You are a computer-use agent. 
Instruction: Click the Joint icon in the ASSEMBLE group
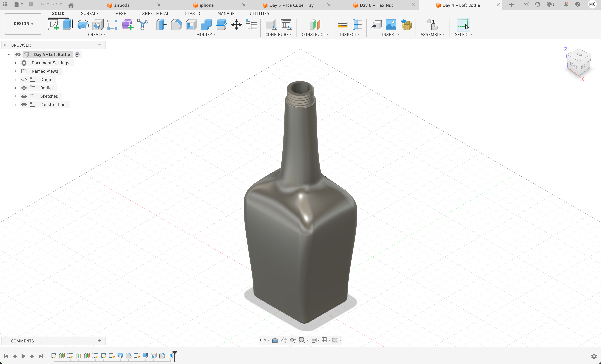pos(432,25)
